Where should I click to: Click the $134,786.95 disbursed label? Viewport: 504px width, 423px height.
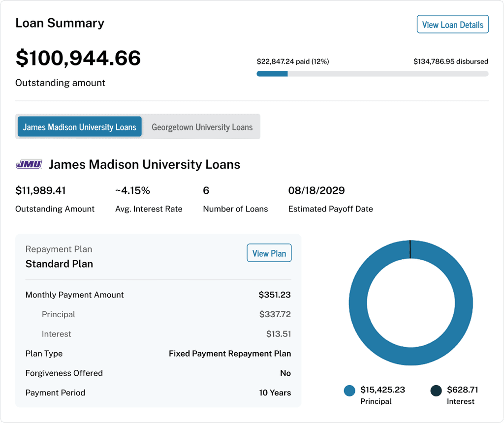[x=451, y=61]
